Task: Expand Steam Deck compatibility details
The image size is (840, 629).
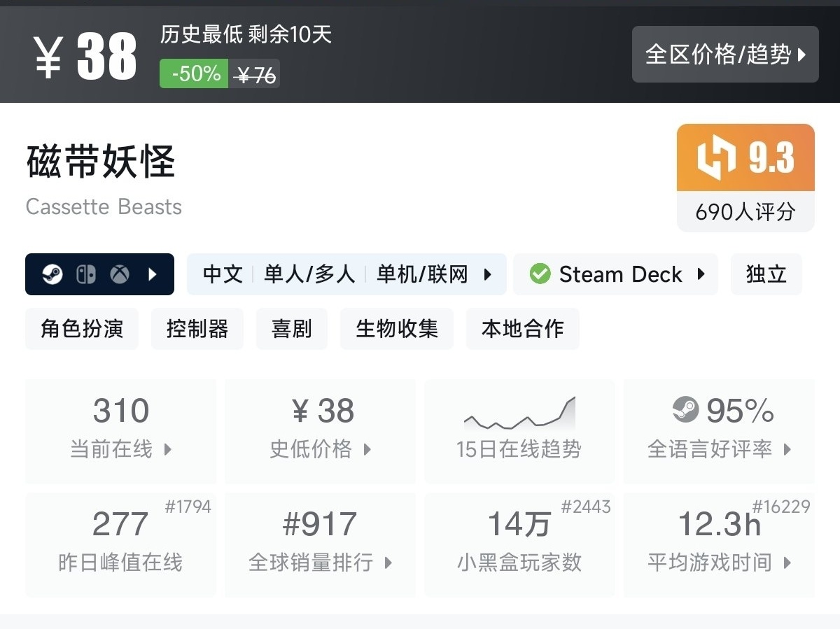Action: coord(701,274)
